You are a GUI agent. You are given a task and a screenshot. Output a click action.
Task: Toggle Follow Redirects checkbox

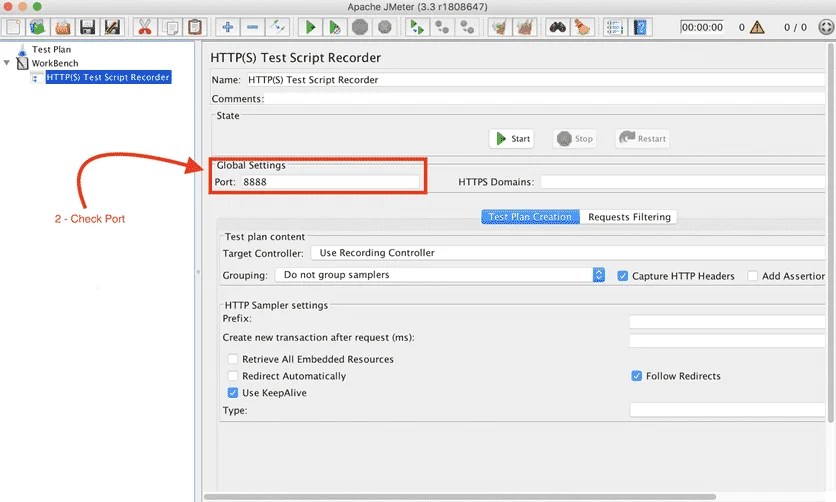point(637,376)
